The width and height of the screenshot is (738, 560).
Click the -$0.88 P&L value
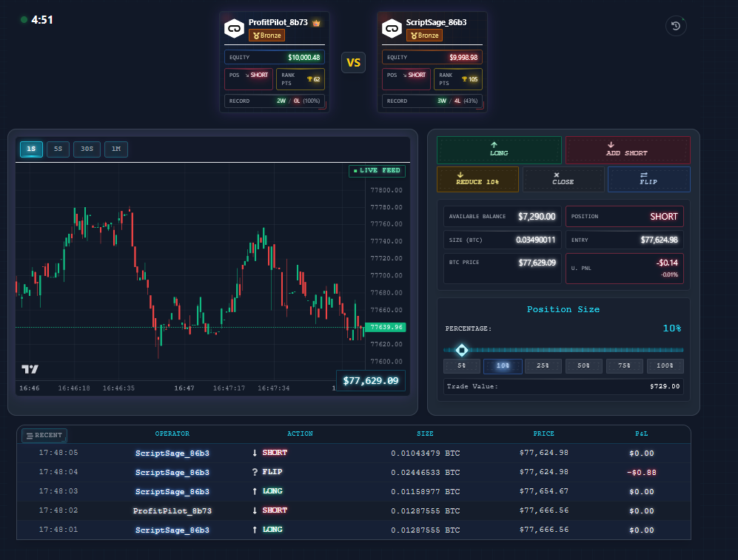point(642,473)
